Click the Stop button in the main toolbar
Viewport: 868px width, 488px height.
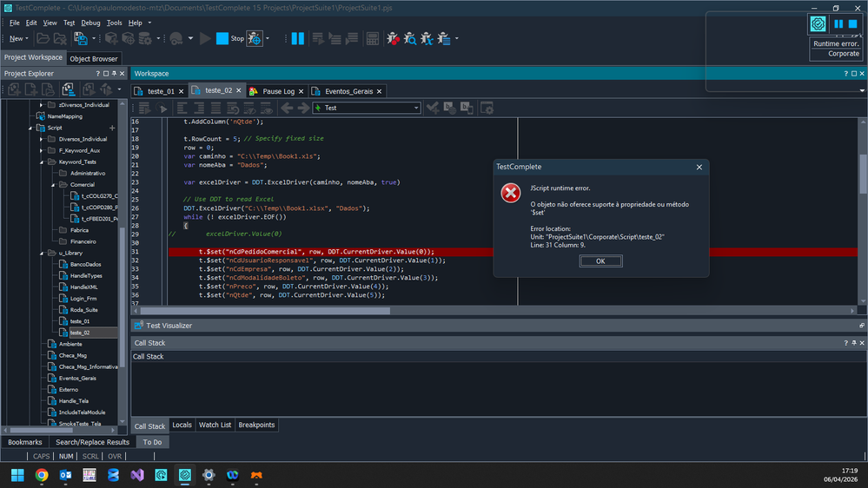tap(229, 38)
